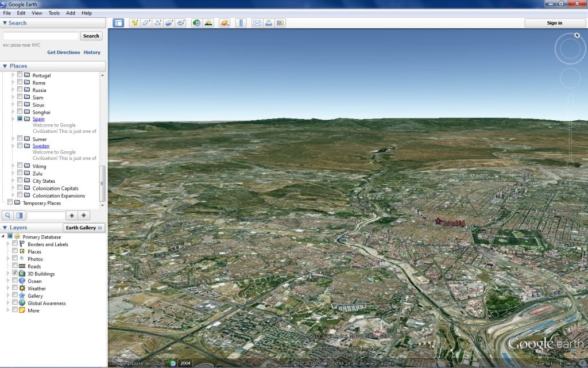Open the planet switcher (Saturn) icon
Screen dimensions: 588x368
225,23
